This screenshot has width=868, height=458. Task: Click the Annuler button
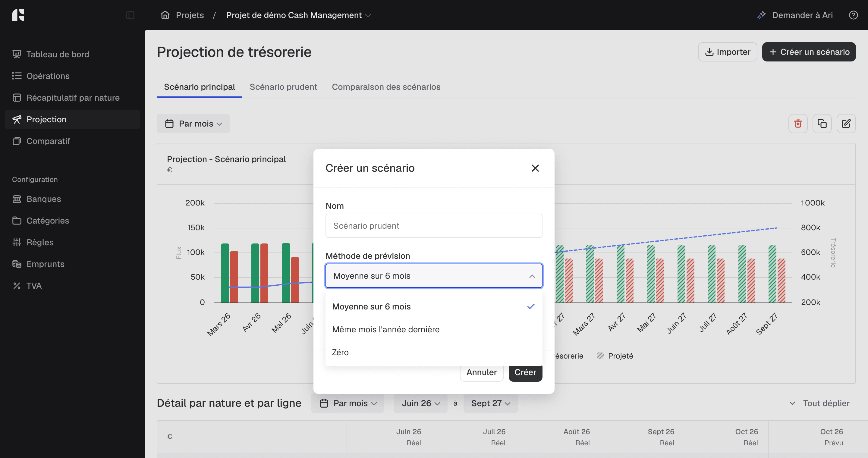click(x=481, y=372)
